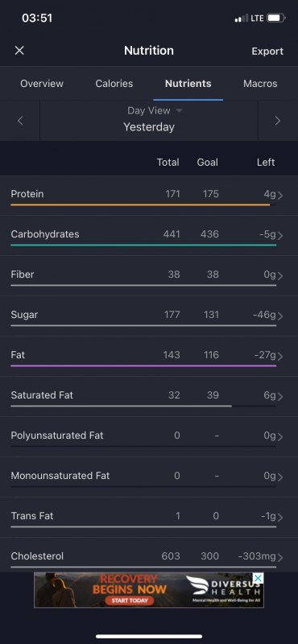Close the Nutrition screen with X icon

click(19, 51)
